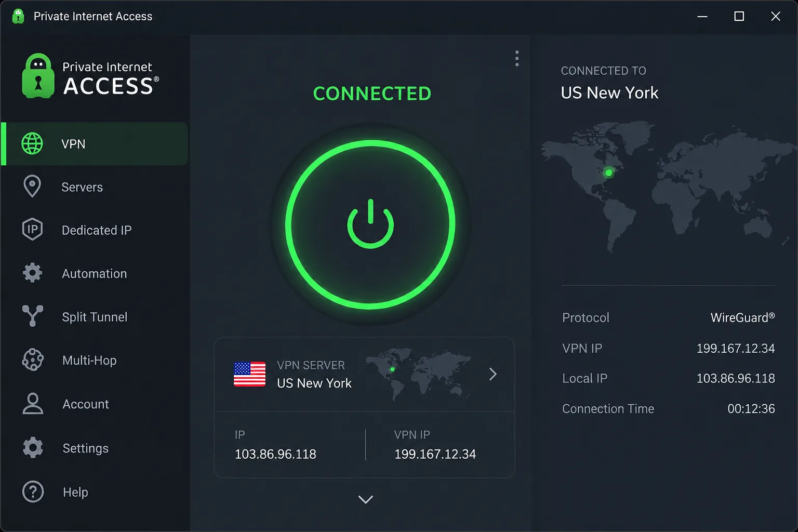Click the Automation gear icon
Viewport: 798px width, 532px height.
[32, 273]
